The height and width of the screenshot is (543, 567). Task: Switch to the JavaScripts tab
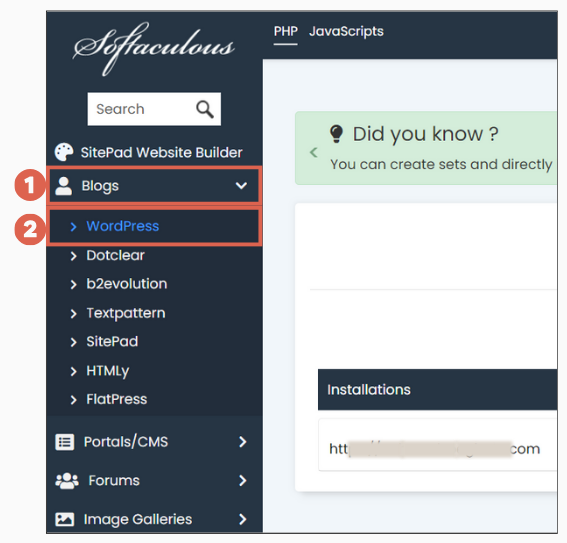point(346,31)
